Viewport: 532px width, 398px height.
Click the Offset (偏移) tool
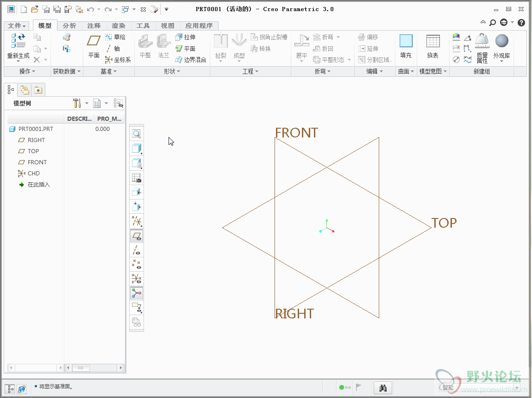[x=368, y=37]
